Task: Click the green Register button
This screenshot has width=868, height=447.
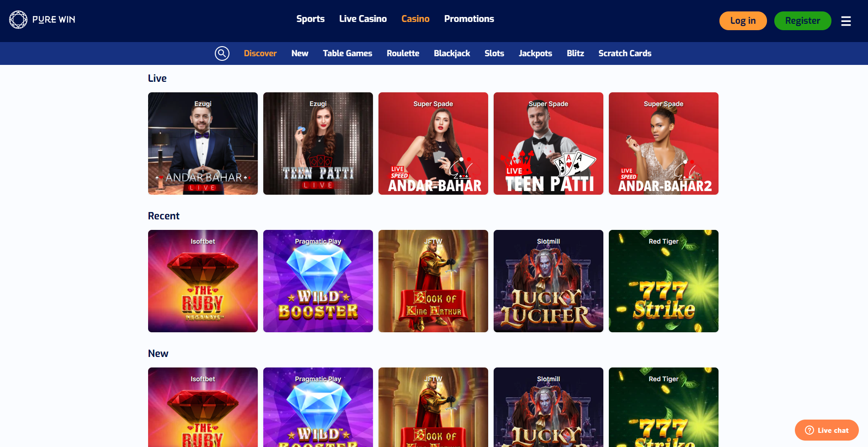Action: click(803, 21)
